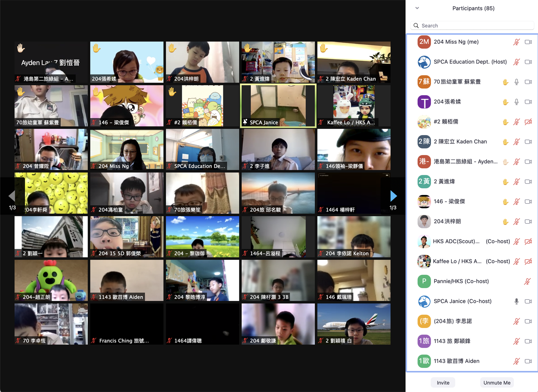The width and height of the screenshot is (538, 392).
Task: Click muted mic icon for Pannie/HKS
Action: tap(527, 281)
